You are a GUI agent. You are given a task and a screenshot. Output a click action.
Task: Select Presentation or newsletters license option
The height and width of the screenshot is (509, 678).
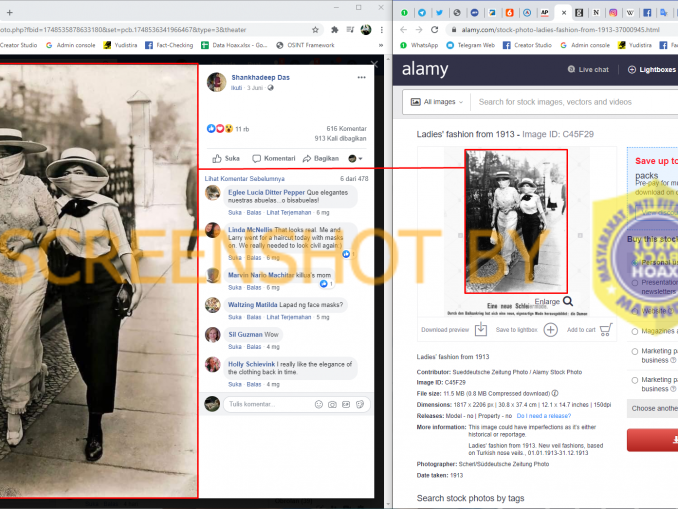635,283
